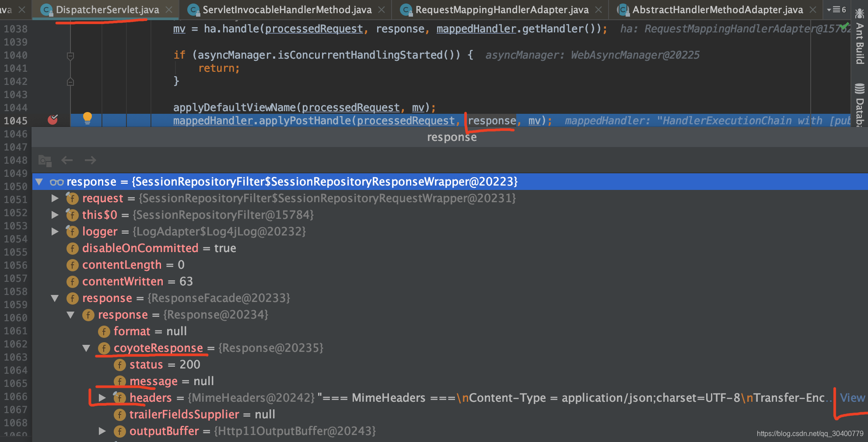Show the hidden tabs list dropdown
This screenshot has width=868, height=442.
point(836,10)
